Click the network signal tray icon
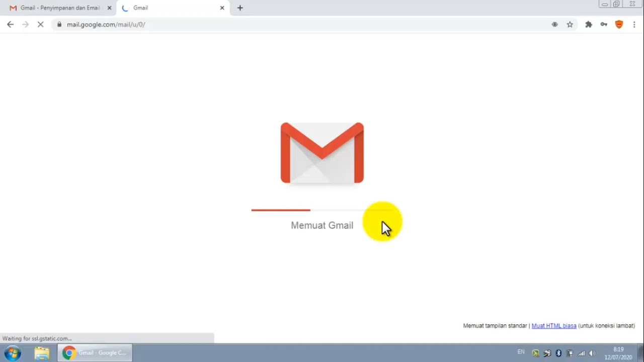The height and width of the screenshot is (362, 644). click(x=581, y=353)
